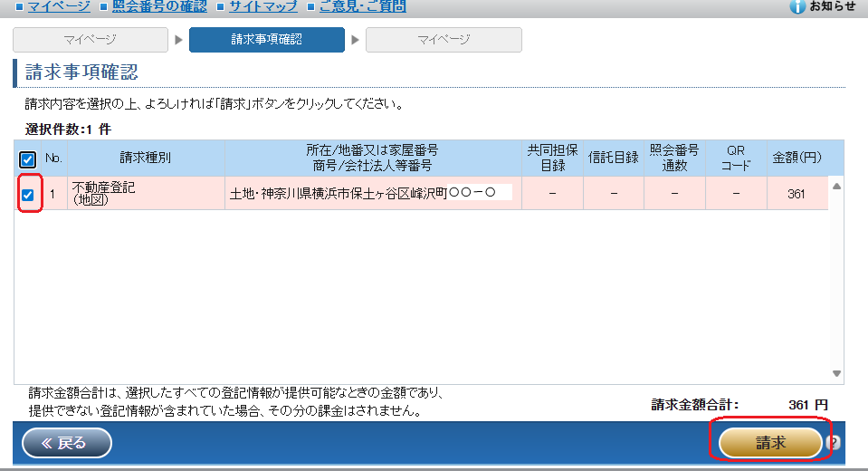
Task: Click the 金額(円) column header
Action: [x=796, y=158]
